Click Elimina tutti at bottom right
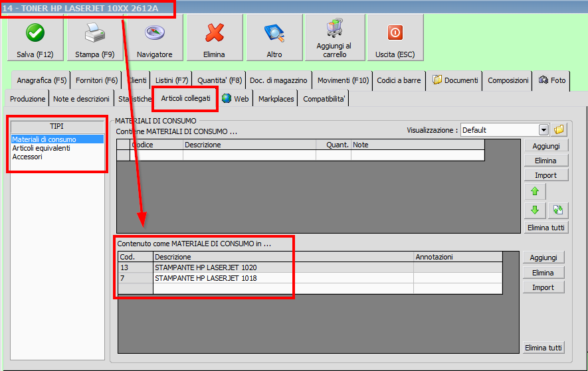The width and height of the screenshot is (588, 371). 543,347
